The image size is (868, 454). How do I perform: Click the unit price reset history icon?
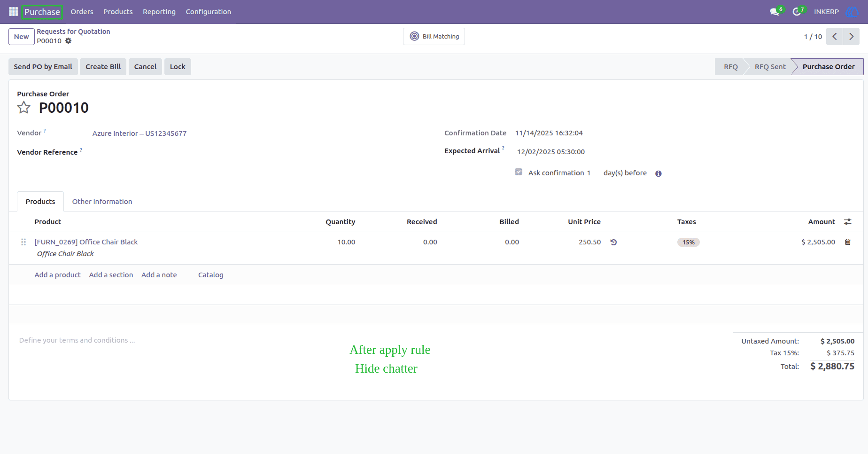point(613,242)
